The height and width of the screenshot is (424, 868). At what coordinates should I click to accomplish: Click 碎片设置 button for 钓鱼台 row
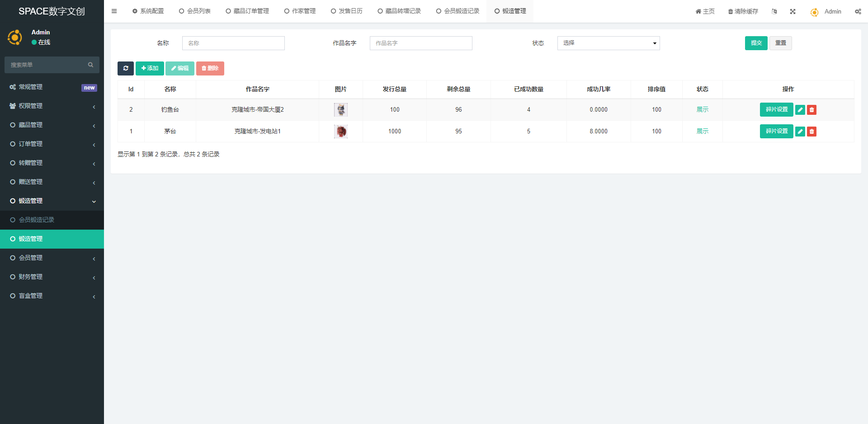(776, 110)
